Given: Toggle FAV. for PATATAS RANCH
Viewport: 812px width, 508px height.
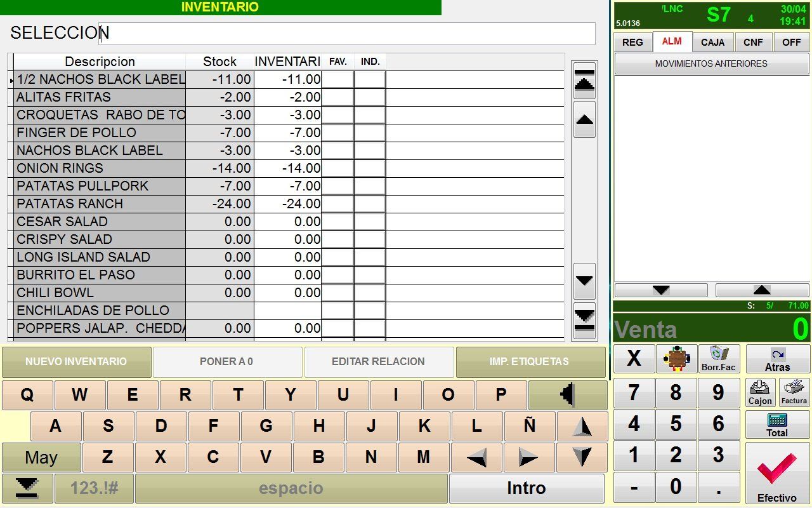Looking at the screenshot, I should click(x=337, y=204).
